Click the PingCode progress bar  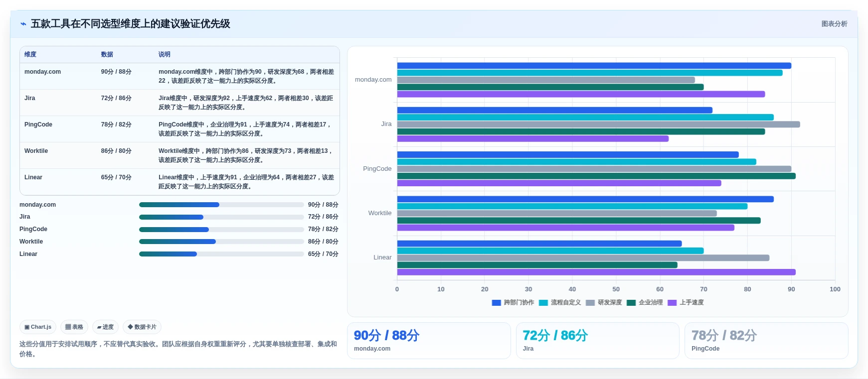[221, 230]
